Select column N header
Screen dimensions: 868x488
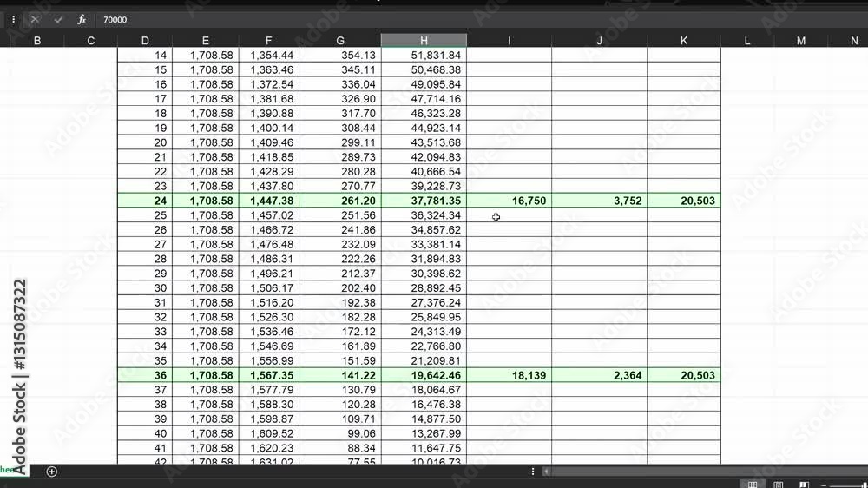(x=848, y=41)
